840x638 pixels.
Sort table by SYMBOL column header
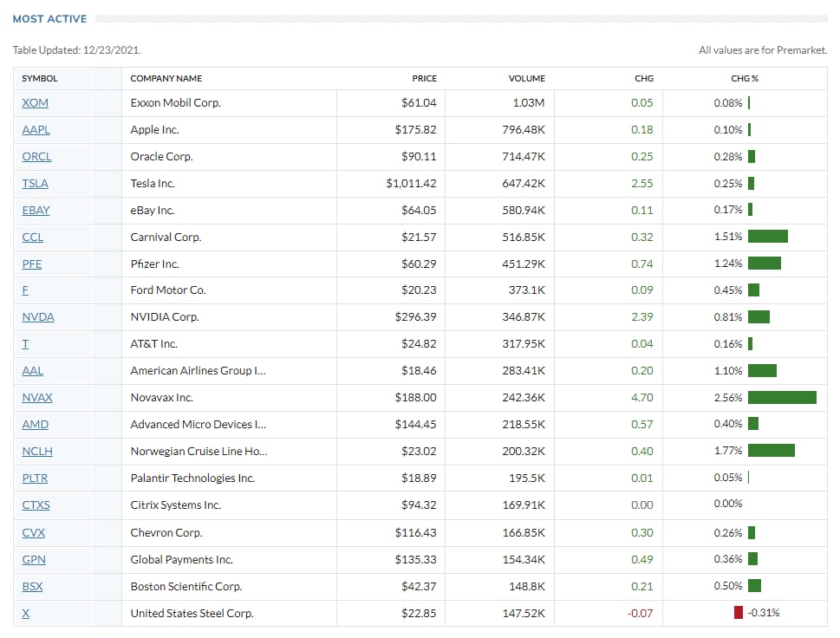(40, 79)
